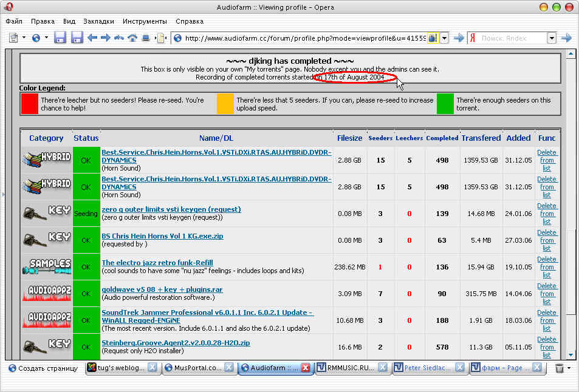Open the Закладки menu
This screenshot has width=579, height=392.
tap(98, 21)
